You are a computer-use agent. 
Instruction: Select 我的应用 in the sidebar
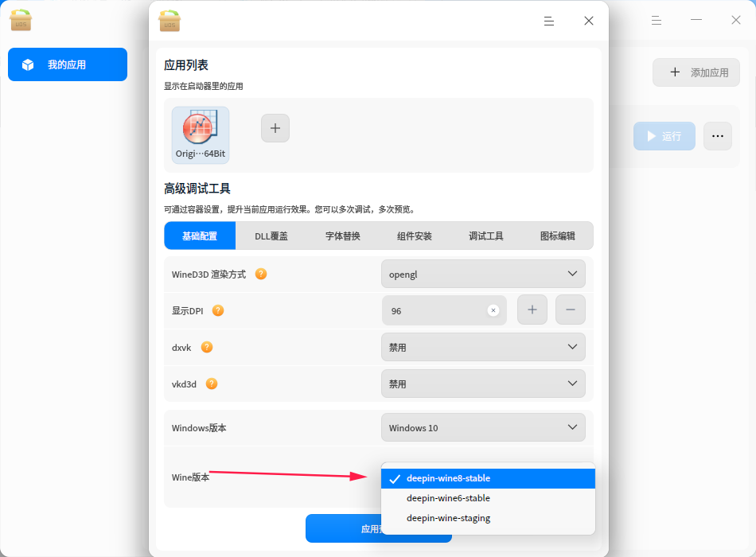click(x=68, y=64)
